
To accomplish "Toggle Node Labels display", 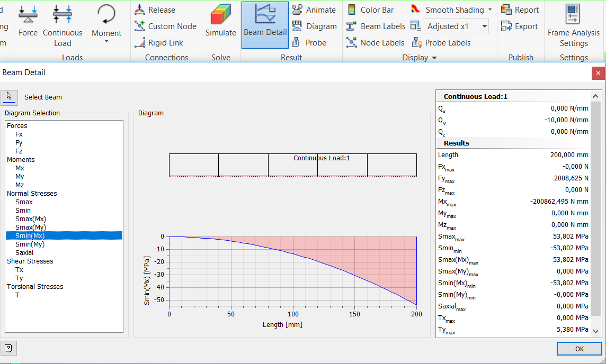I will (x=375, y=43).
